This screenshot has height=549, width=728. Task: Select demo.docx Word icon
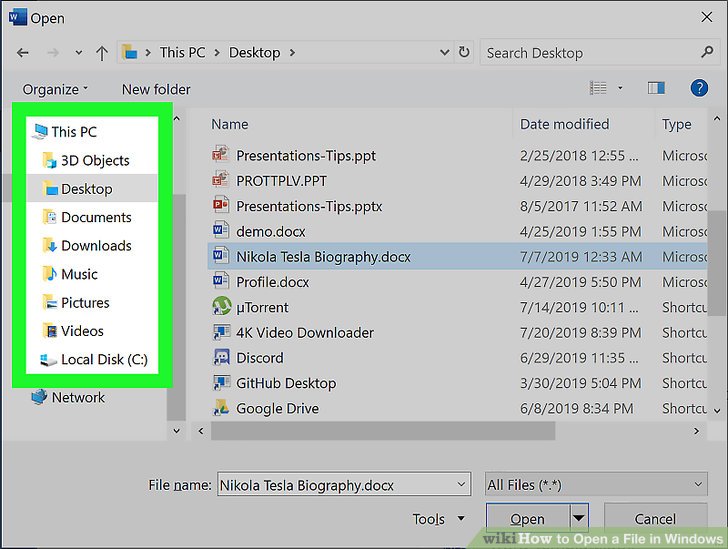coord(221,230)
